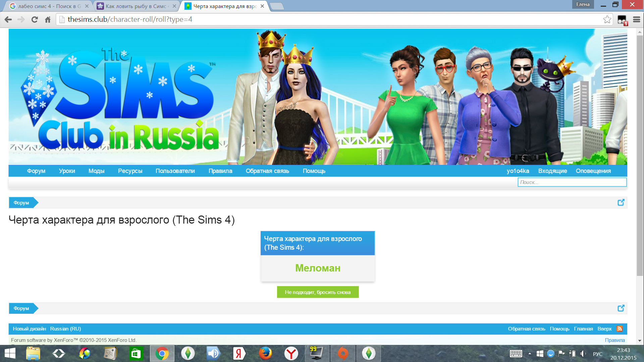
Task: Open the browser home page icon
Action: point(48,19)
